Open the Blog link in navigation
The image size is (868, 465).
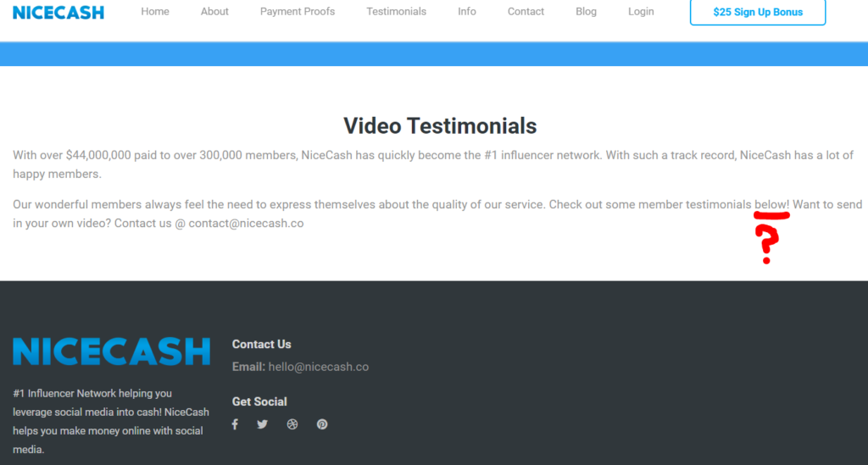[587, 12]
